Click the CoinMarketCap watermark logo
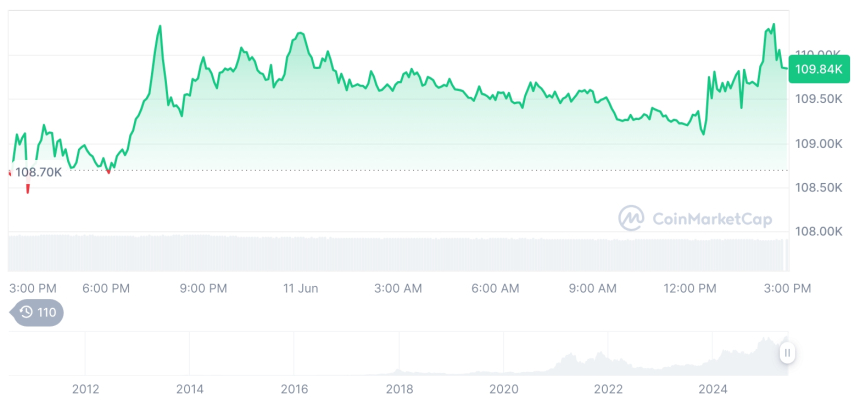 630,217
